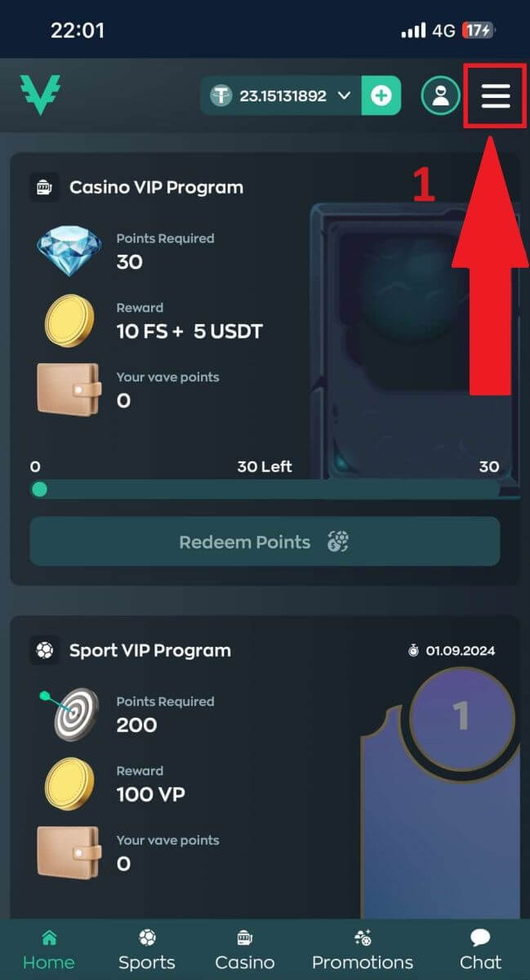Switch to the Sports tab
The image size is (530, 980).
tap(147, 951)
